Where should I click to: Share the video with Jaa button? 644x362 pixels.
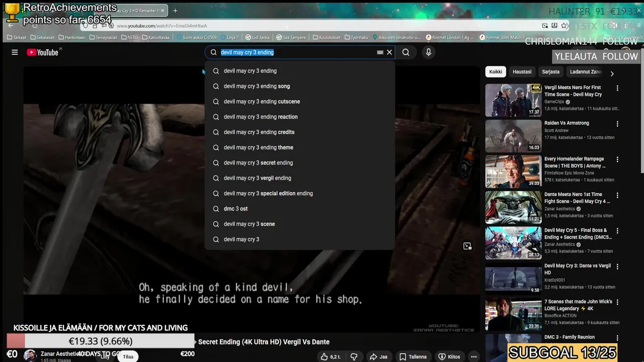pos(378,356)
